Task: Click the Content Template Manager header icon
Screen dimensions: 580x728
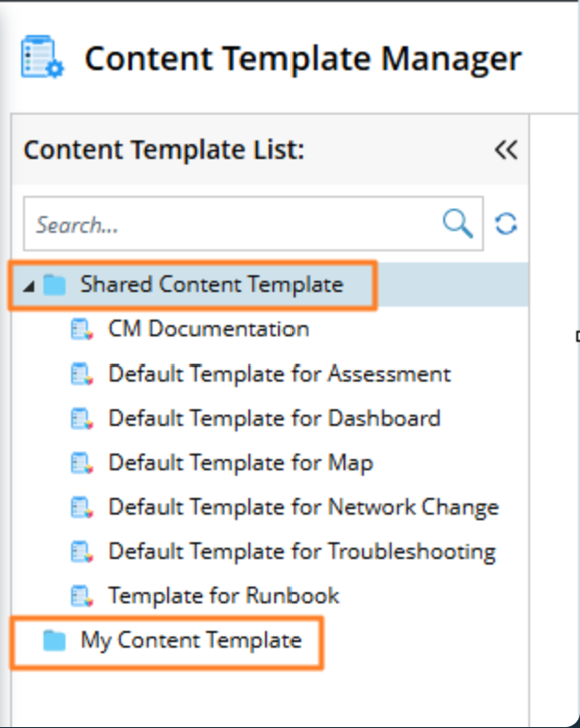Action: click(x=42, y=58)
